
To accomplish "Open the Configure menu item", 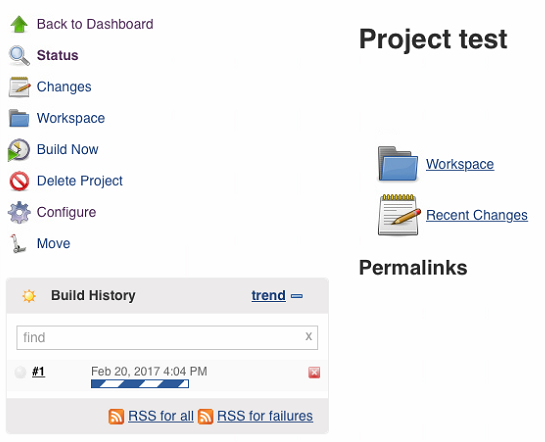I will click(x=66, y=212).
